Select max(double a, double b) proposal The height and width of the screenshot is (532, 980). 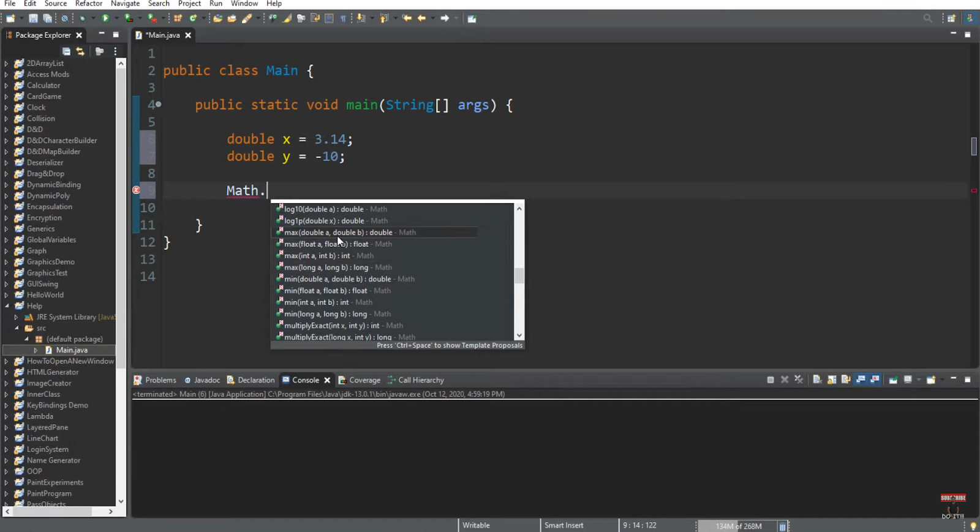374,233
